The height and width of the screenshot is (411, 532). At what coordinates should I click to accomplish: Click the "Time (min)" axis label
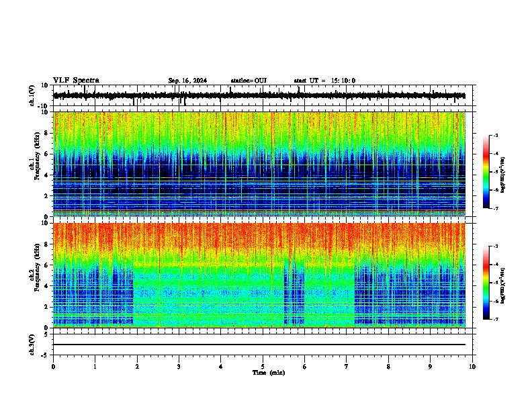(269, 373)
